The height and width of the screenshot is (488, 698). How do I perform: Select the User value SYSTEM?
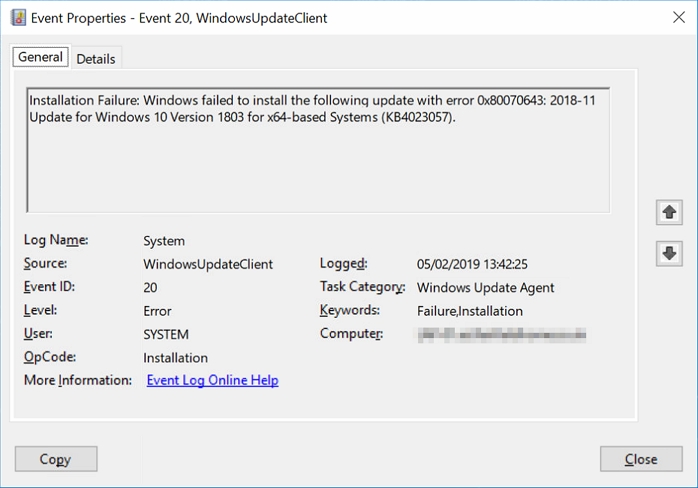point(166,334)
